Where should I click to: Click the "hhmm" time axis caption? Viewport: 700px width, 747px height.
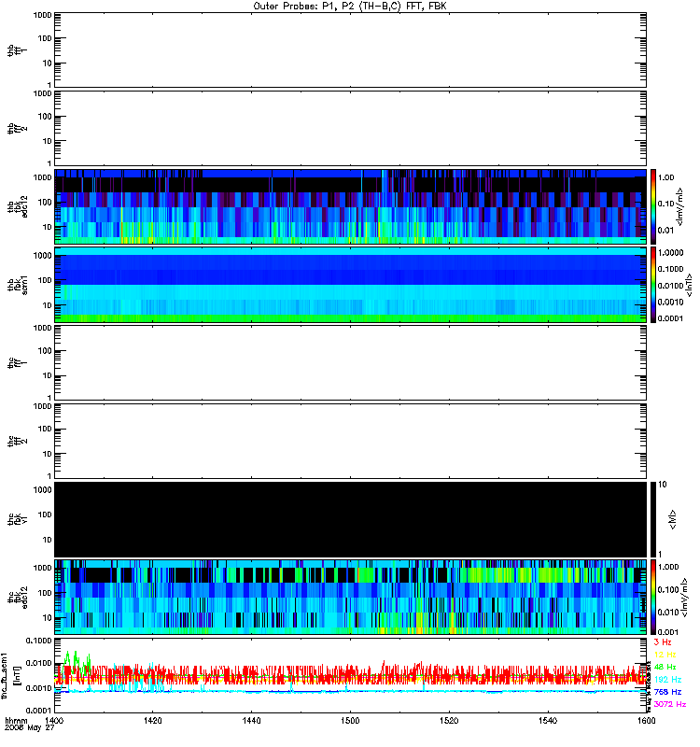pos(16,721)
